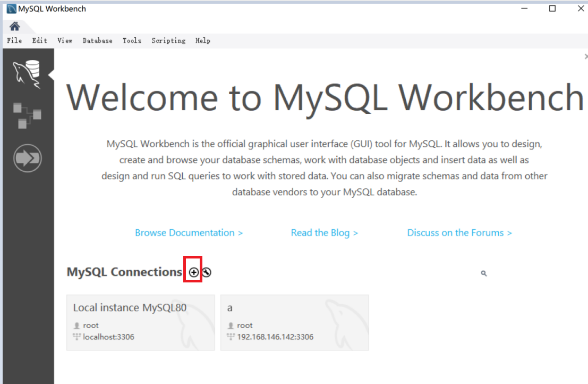Open Local instance MySQL80 connection tile

(x=141, y=322)
